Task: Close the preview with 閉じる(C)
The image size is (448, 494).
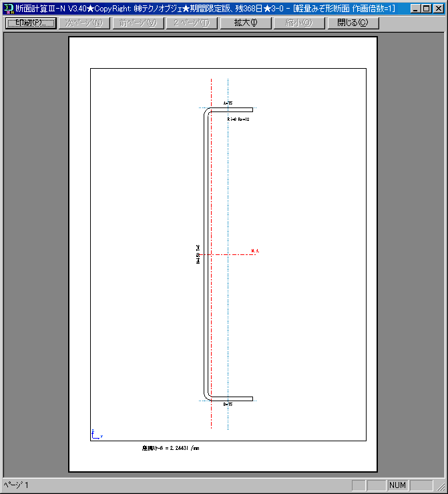Action: (x=353, y=23)
